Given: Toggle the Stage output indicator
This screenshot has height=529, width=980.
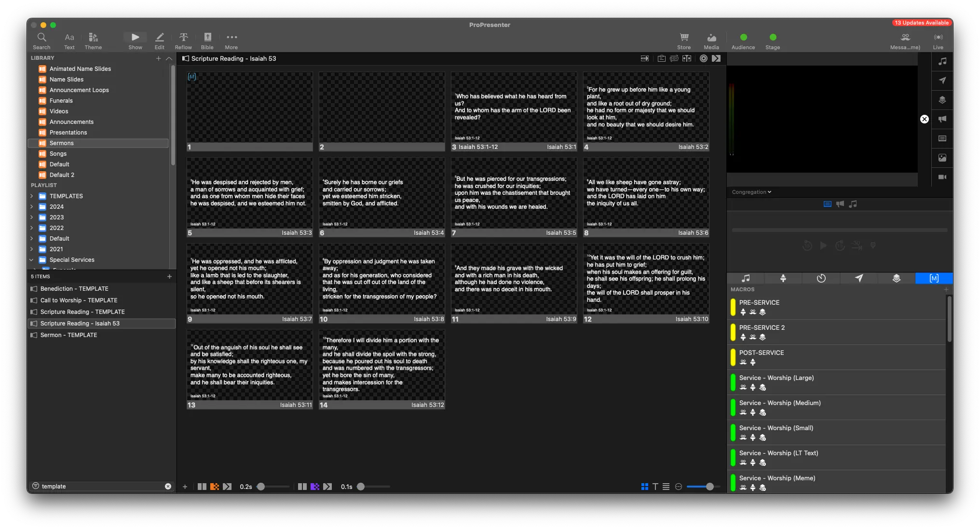Looking at the screenshot, I should (x=773, y=38).
